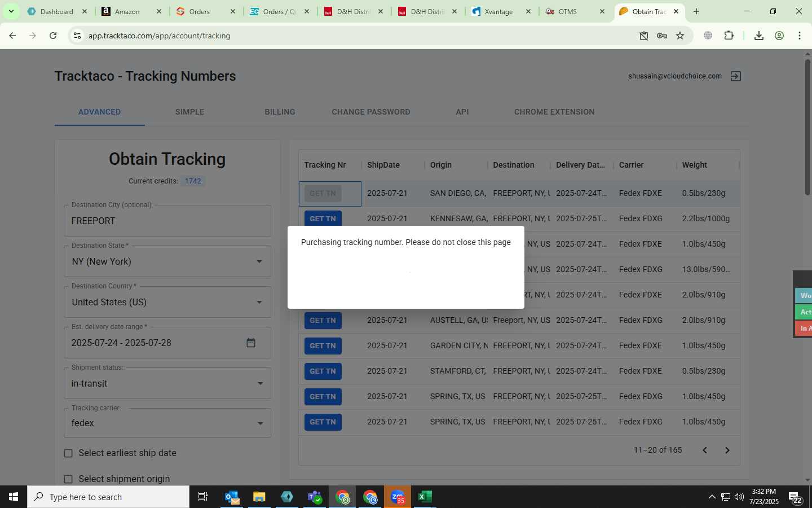Open the CHANGE PASSWORD tab
This screenshot has height=508, width=812.
(371, 112)
